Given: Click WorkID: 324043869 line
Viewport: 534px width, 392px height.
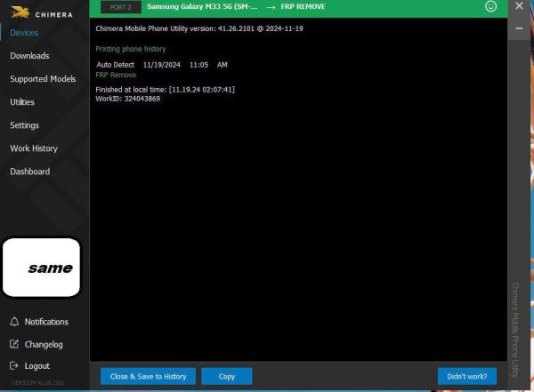Looking at the screenshot, I should [127, 99].
